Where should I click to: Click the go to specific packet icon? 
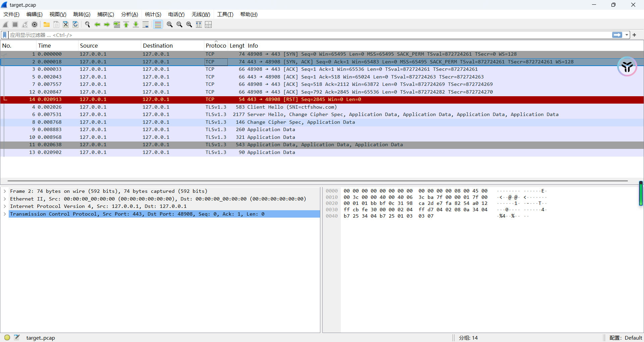tap(117, 24)
